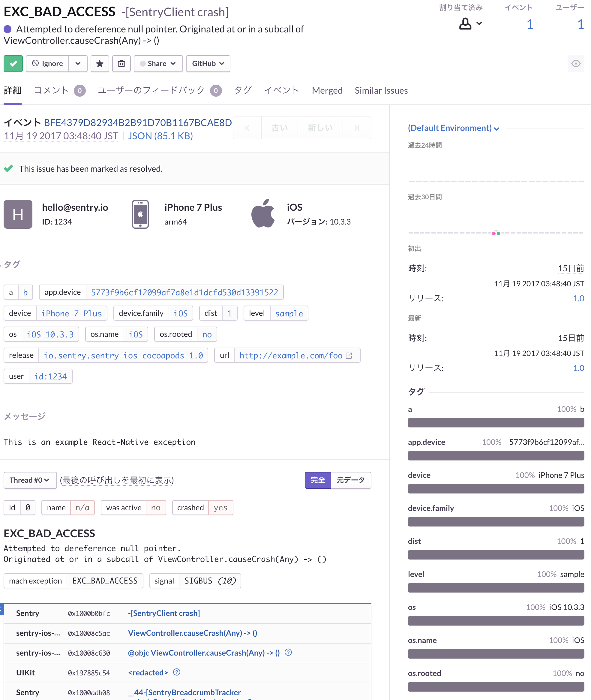
Task: Toggle issue subscription with the eye icon
Action: (x=576, y=64)
